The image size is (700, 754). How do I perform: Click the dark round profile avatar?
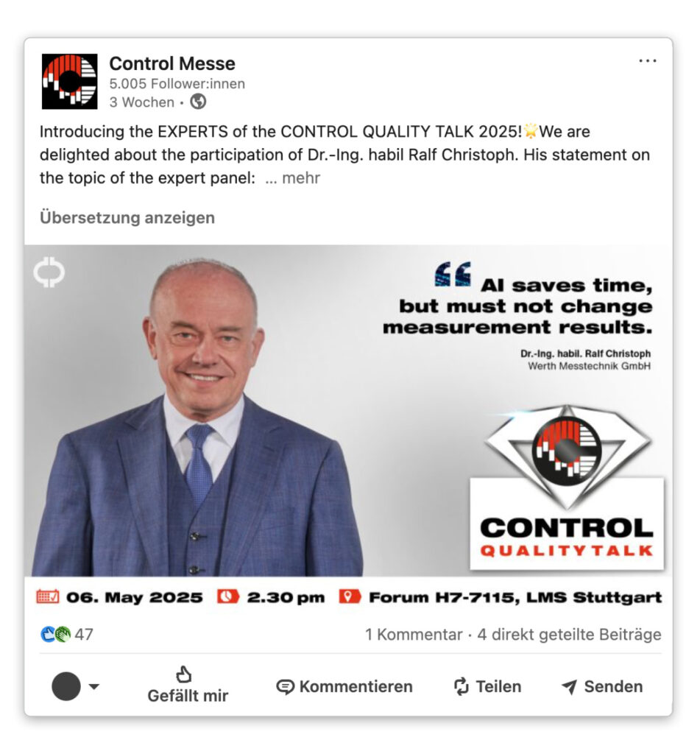[66, 686]
